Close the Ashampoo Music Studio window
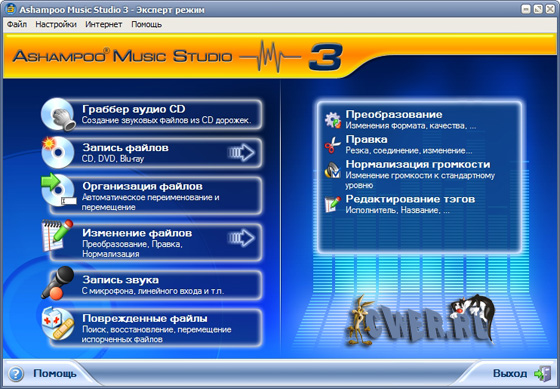 pos(550,9)
